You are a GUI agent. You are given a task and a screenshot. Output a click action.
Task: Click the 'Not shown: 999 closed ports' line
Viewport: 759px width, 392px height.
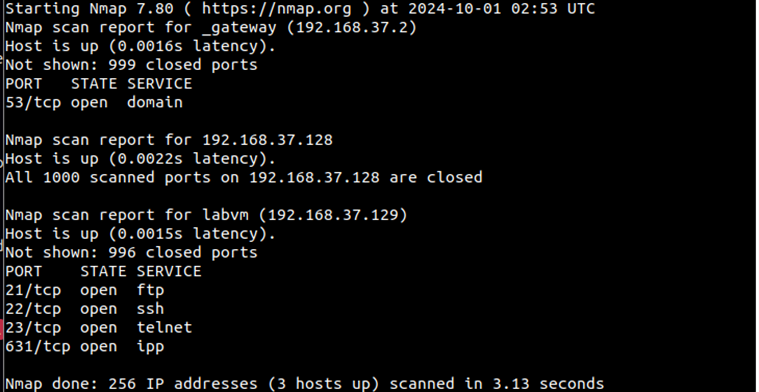click(132, 65)
